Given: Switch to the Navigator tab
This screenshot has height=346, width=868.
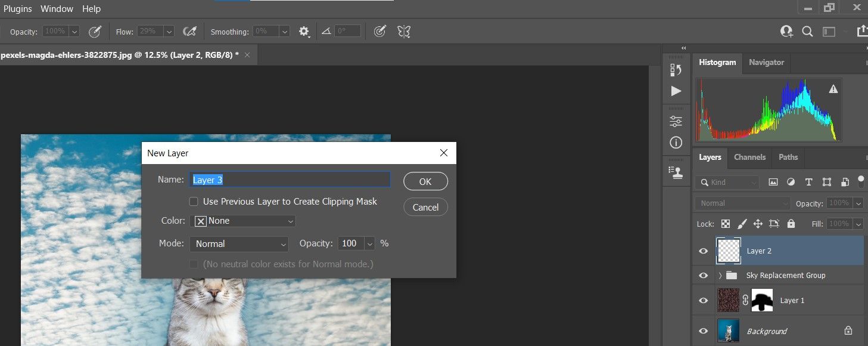Looking at the screenshot, I should pos(766,62).
